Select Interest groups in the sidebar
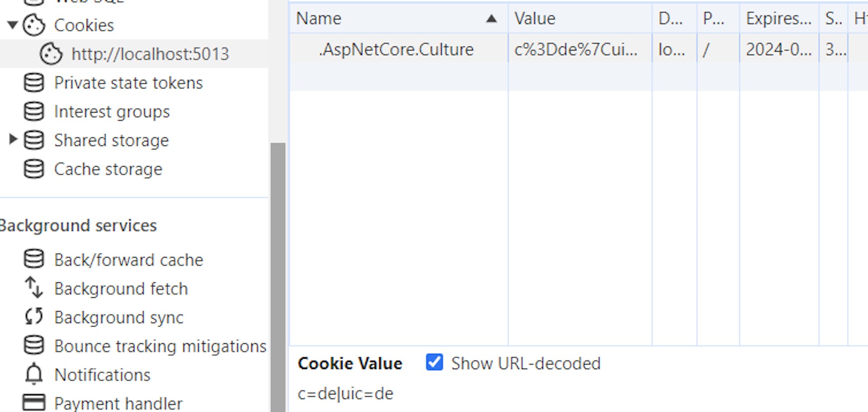This screenshot has height=412, width=868. click(112, 112)
